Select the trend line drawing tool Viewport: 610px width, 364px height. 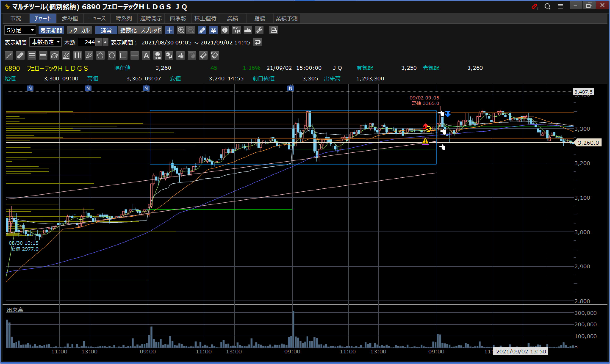[x=9, y=55]
